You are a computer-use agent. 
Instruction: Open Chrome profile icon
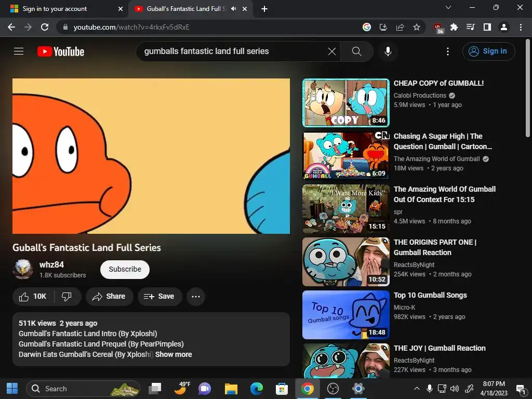click(504, 27)
